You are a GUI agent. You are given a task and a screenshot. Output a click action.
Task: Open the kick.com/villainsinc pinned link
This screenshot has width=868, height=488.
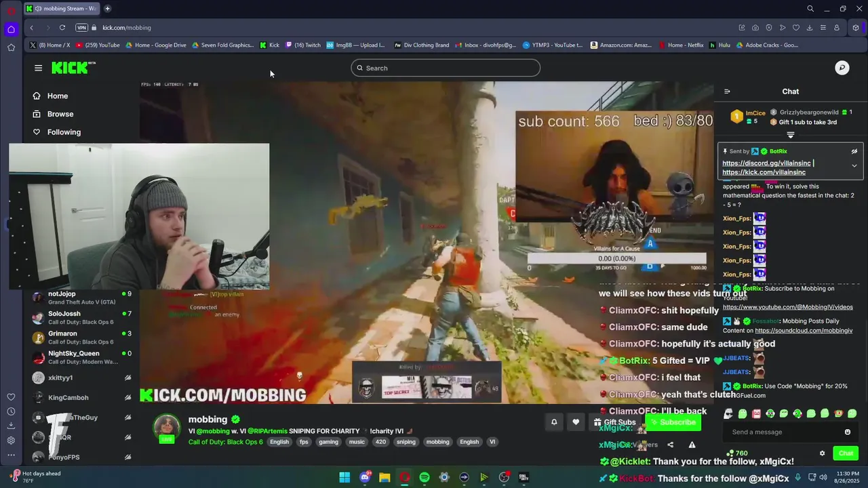764,172
